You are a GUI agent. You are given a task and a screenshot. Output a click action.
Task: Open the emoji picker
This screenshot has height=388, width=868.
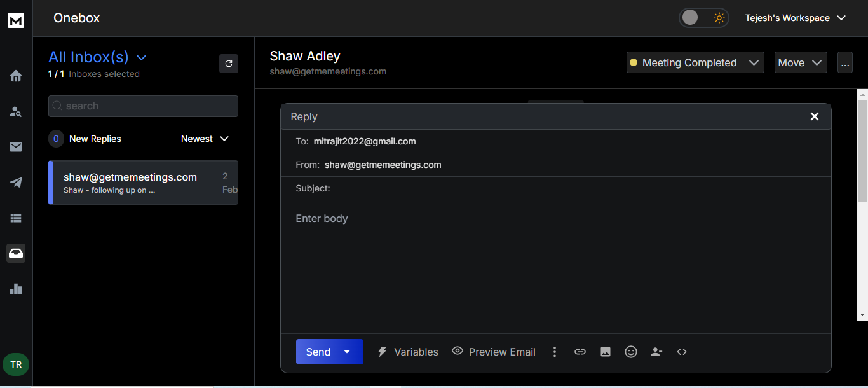[x=630, y=351]
